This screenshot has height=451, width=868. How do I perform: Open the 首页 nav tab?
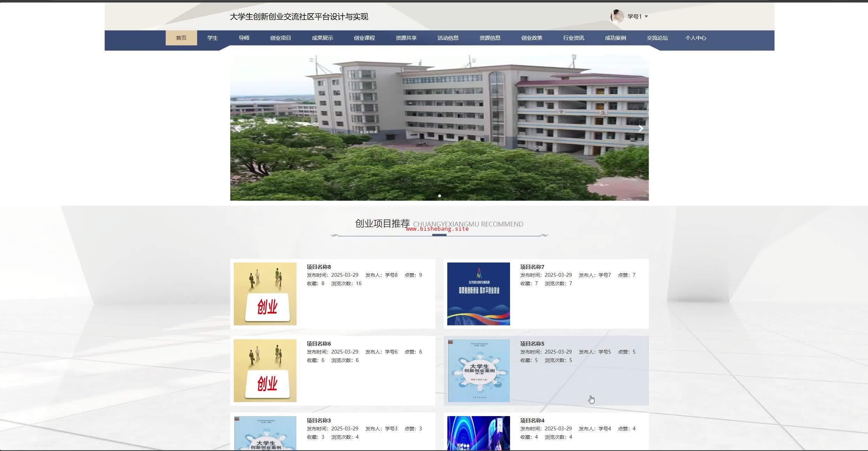tap(181, 38)
